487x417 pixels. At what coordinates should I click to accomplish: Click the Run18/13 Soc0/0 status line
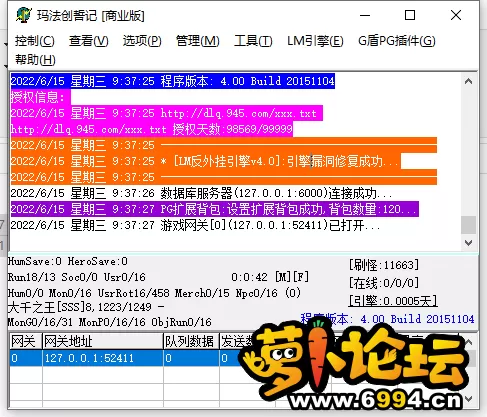pyautogui.click(x=77, y=277)
